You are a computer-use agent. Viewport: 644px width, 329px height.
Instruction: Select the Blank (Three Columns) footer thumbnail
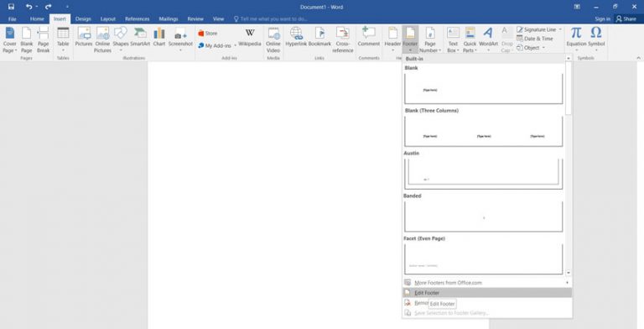483,131
